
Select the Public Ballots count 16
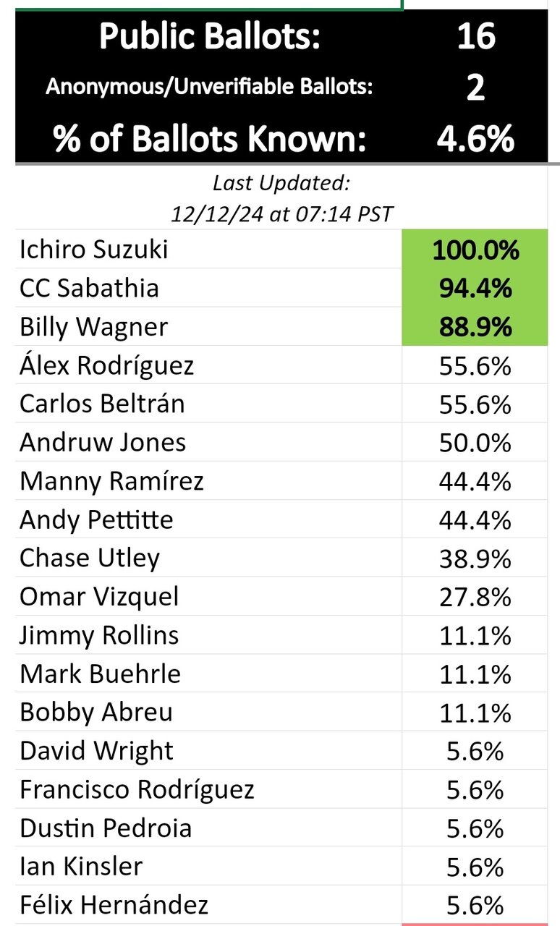click(x=475, y=38)
